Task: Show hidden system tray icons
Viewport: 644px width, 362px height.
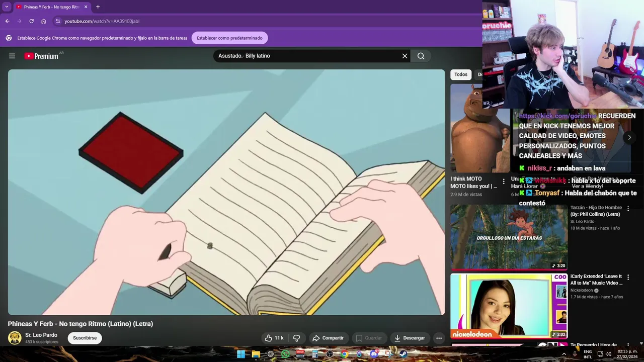Action: 564,354
